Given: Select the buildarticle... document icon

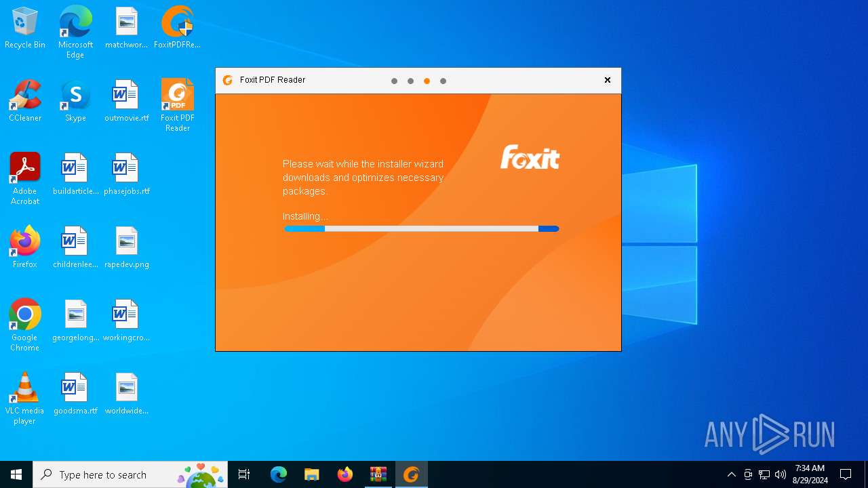Looking at the screenshot, I should pos(75,174).
